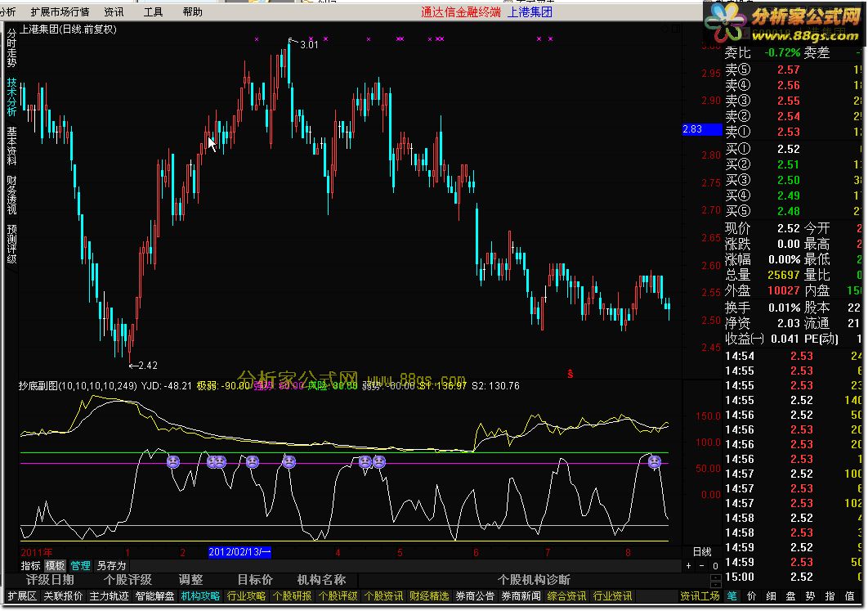The width and height of the screenshot is (868, 611).
Task: Open the 个股评级 bottom tab
Action: tap(338, 596)
